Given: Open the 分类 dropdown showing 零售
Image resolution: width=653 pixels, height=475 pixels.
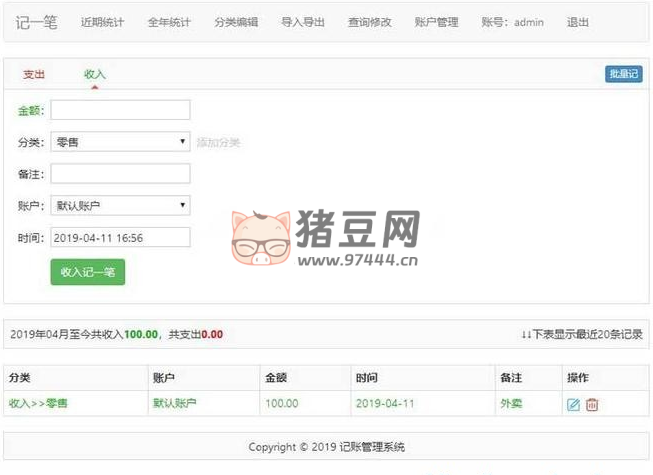Looking at the screenshot, I should coord(120,142).
